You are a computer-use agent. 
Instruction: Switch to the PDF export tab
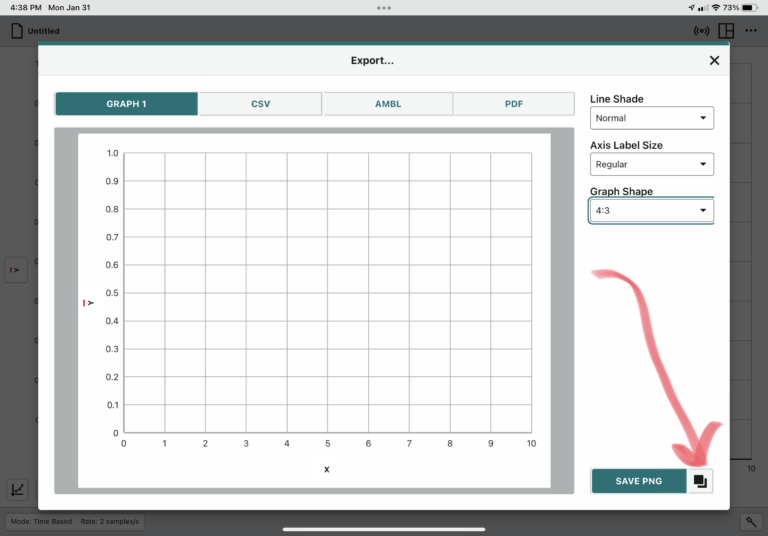pyautogui.click(x=514, y=104)
